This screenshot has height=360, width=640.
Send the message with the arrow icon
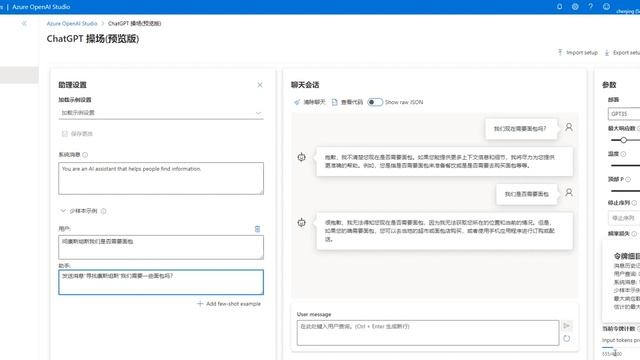point(567,326)
